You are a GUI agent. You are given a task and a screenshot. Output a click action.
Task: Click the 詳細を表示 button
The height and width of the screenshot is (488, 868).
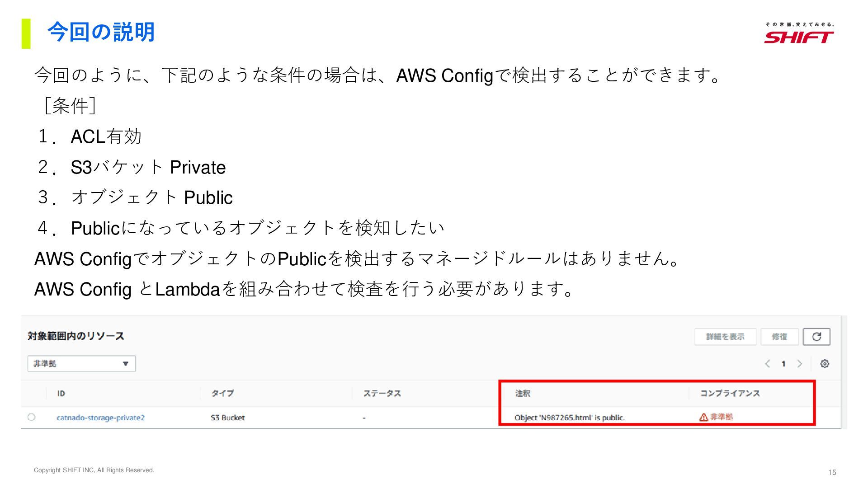(x=725, y=337)
